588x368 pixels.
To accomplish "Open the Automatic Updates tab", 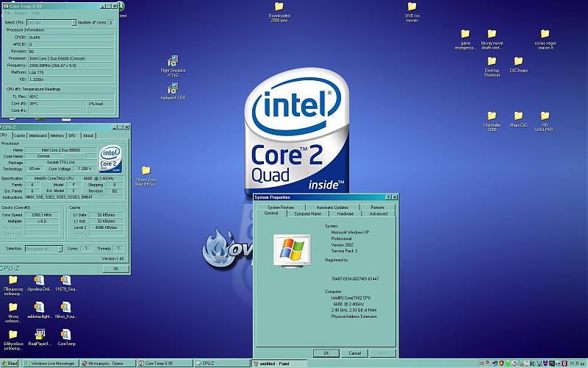I will pos(333,208).
